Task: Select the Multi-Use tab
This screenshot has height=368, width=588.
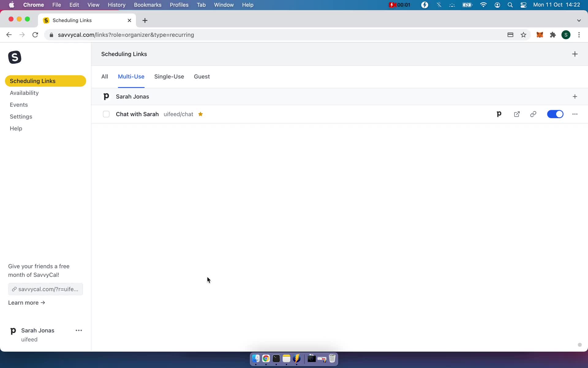Action: [131, 76]
